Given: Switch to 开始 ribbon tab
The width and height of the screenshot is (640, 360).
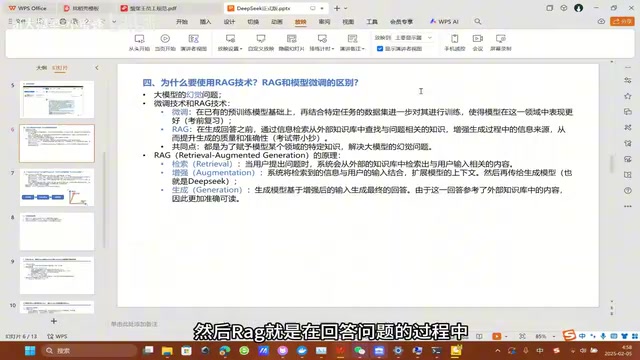Looking at the screenshot, I should point(182,22).
